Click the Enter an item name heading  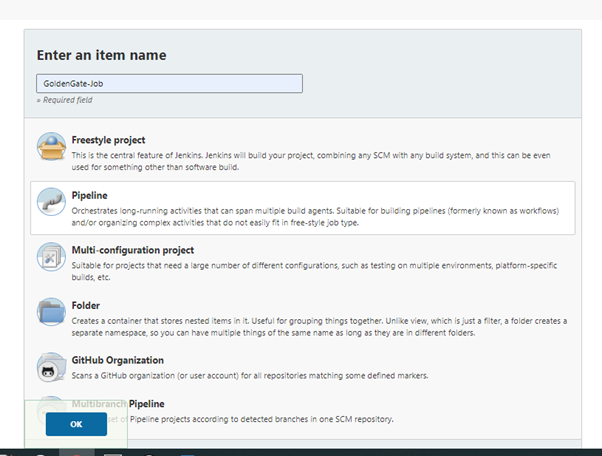coord(101,55)
